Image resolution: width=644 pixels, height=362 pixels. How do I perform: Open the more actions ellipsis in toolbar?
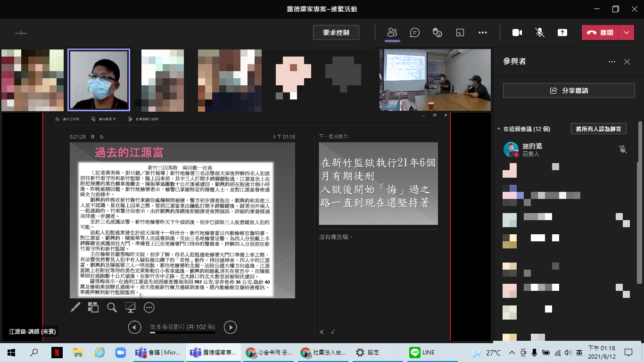[x=482, y=33]
